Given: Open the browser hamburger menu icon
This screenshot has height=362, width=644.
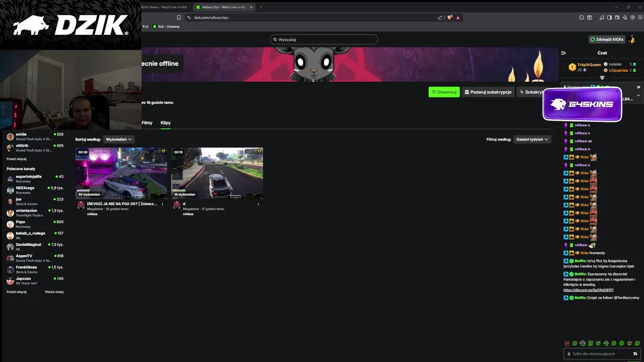Looking at the screenshot, I should pyautogui.click(x=639, y=18).
